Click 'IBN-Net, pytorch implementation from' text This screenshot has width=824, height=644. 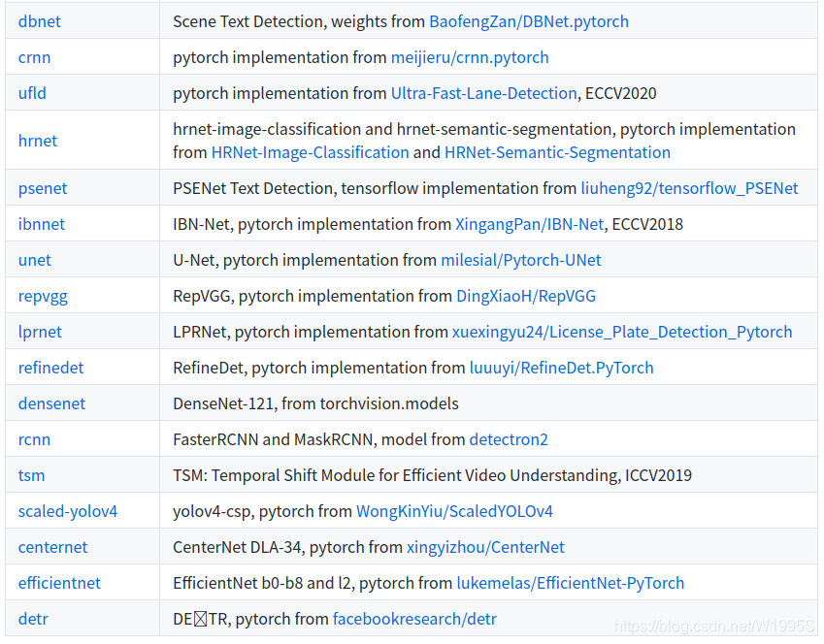(312, 224)
